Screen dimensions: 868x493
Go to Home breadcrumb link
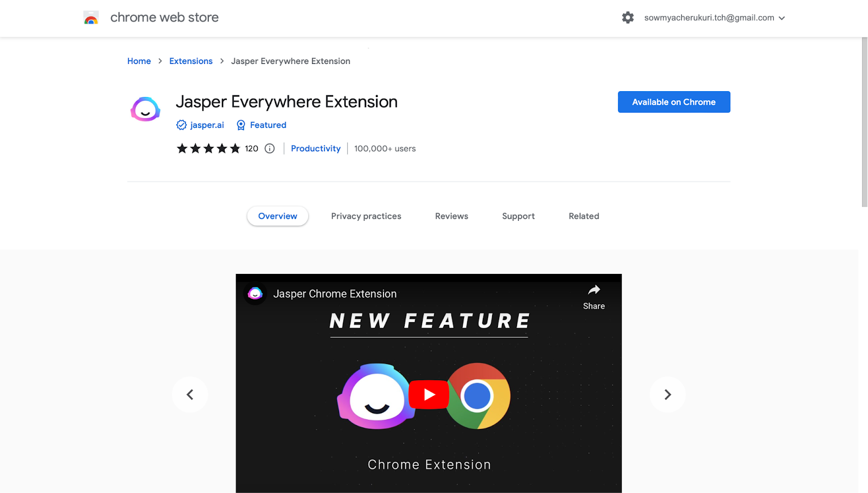139,61
